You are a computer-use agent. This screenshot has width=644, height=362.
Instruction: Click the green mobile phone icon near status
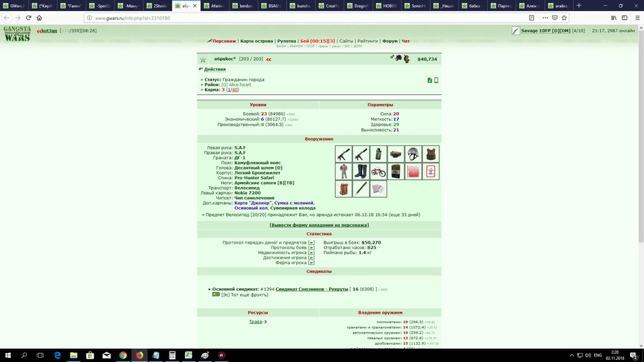(x=436, y=80)
